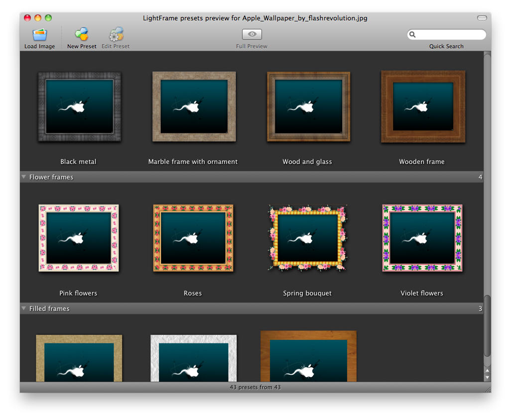Choose the Pink flowers frame preset
Screen dimensions: 511x420
tap(79, 238)
